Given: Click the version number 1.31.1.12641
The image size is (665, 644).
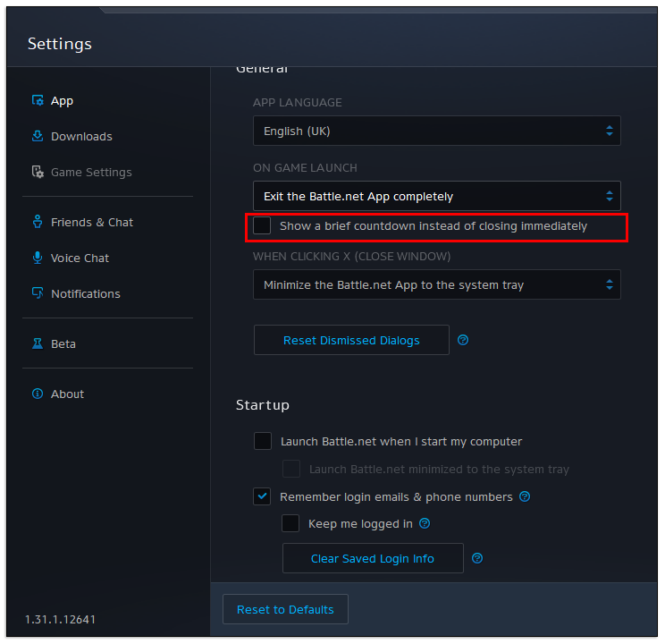Looking at the screenshot, I should click(x=60, y=619).
